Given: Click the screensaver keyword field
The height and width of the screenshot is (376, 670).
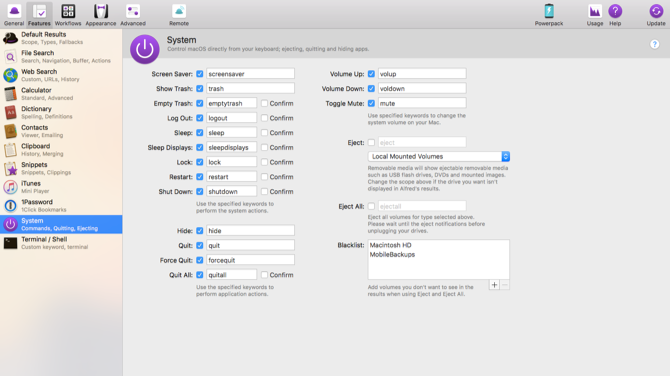Looking at the screenshot, I should click(x=250, y=74).
